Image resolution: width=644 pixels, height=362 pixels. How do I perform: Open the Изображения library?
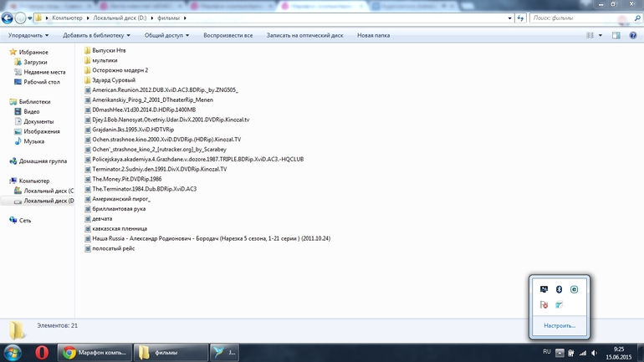coord(37,131)
